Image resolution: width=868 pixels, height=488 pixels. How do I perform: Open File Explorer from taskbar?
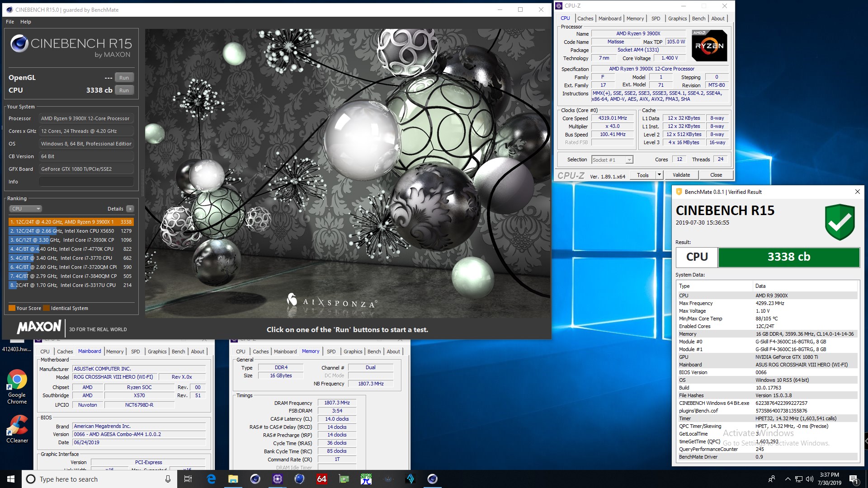[x=233, y=479]
